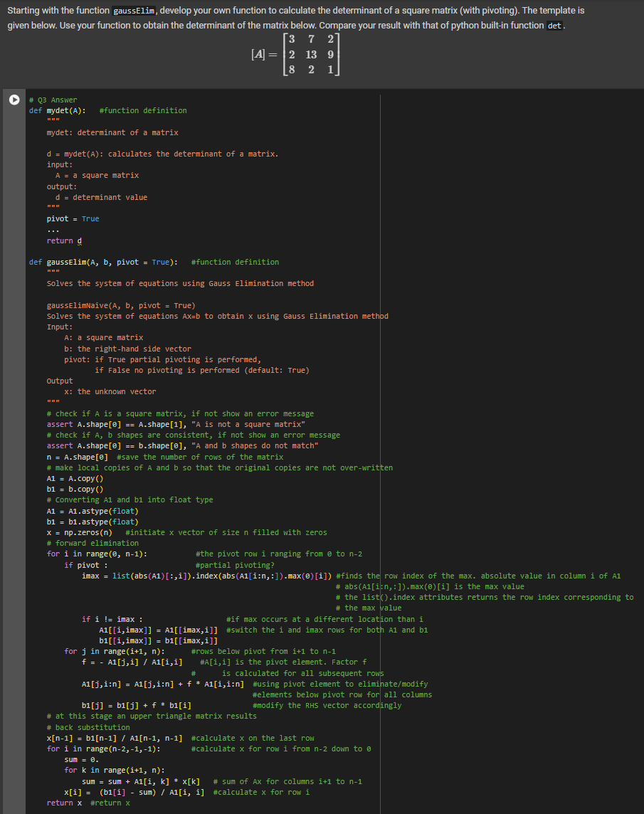The height and width of the screenshot is (814, 644).
Task: Click the 'b1 = b.copy()' line
Action: tap(75, 489)
